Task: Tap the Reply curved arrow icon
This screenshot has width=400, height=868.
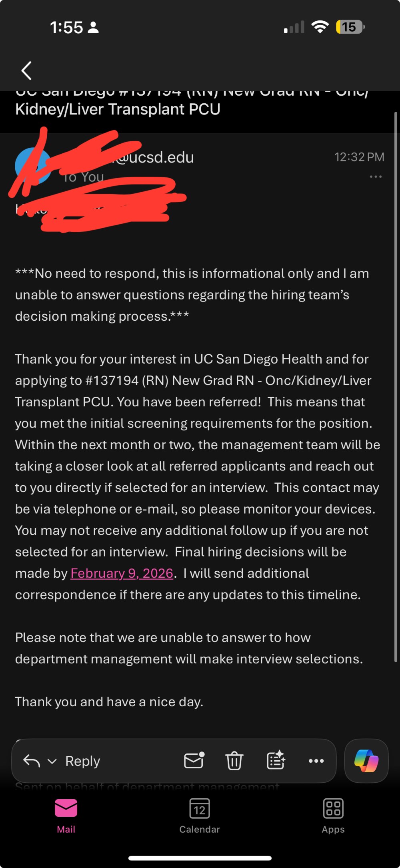Action: click(32, 761)
